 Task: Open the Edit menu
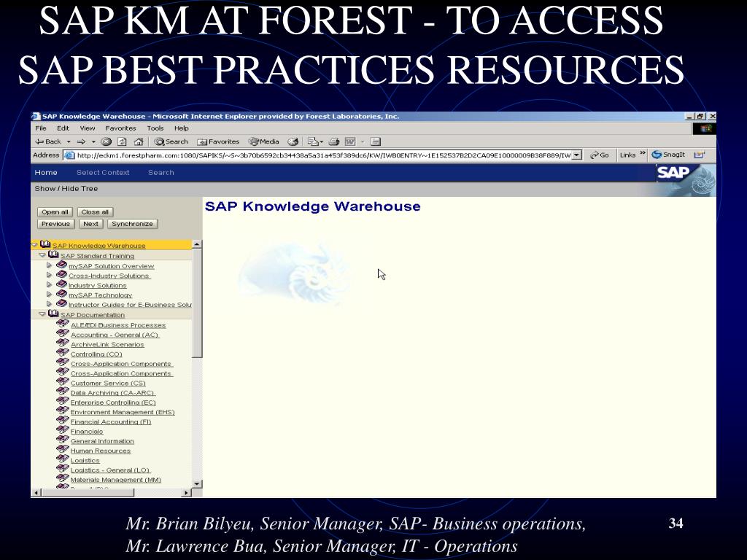(63, 128)
